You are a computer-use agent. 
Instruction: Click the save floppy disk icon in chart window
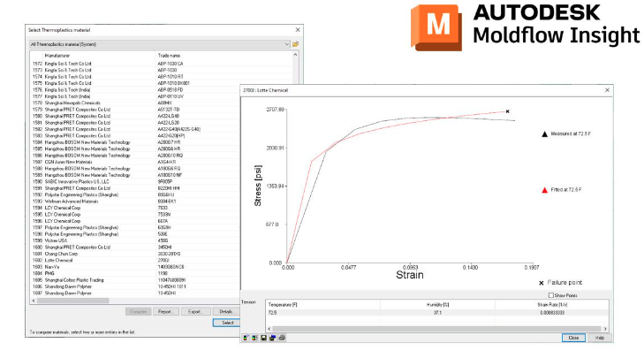pyautogui.click(x=263, y=338)
